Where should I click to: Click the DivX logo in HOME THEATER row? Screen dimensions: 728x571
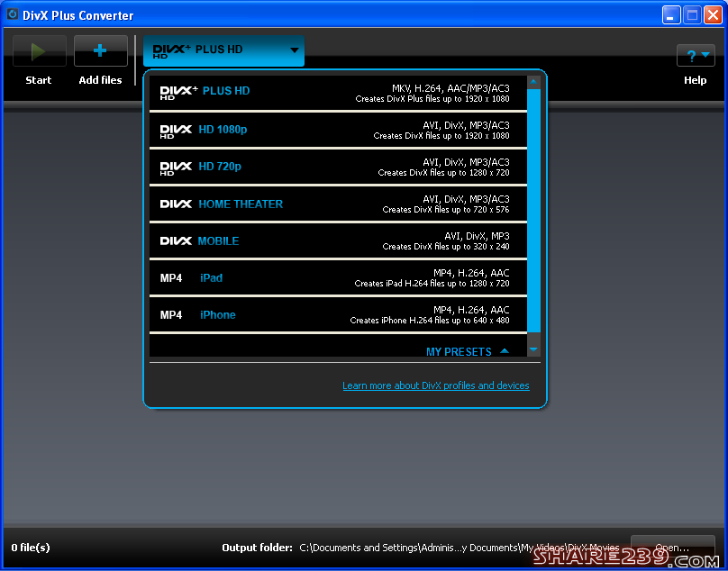coord(176,204)
